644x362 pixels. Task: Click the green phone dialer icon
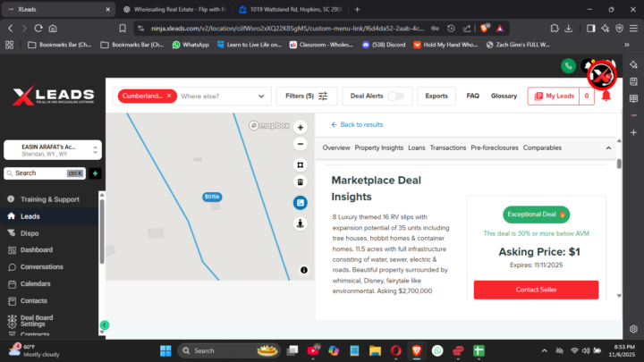569,65
